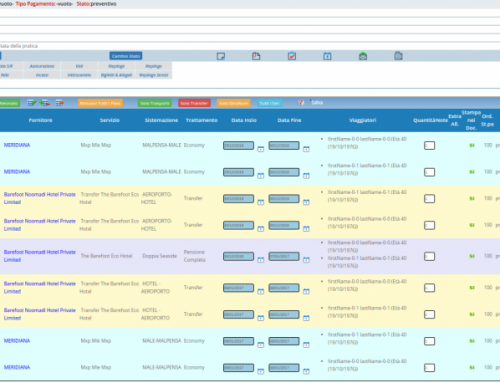Open the Biglietti & Allegati tab
The width and height of the screenshot is (500, 383).
[x=117, y=75]
